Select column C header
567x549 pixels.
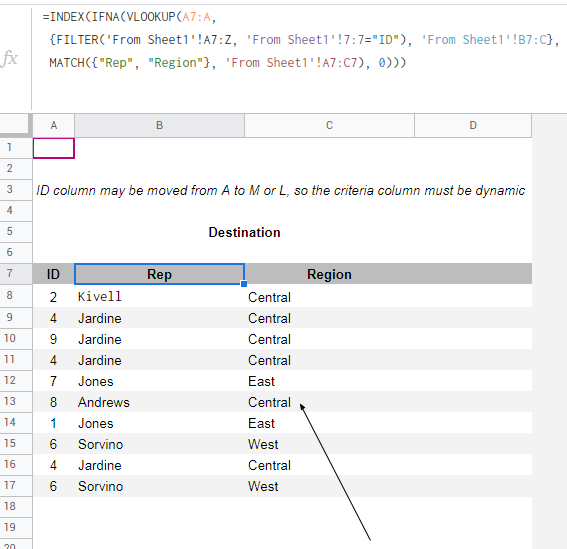(329, 125)
